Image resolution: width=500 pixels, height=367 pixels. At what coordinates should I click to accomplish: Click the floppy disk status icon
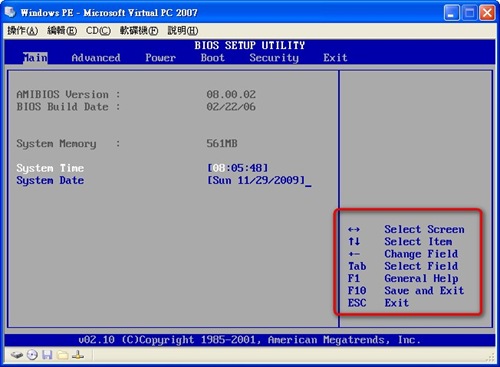pos(47,355)
